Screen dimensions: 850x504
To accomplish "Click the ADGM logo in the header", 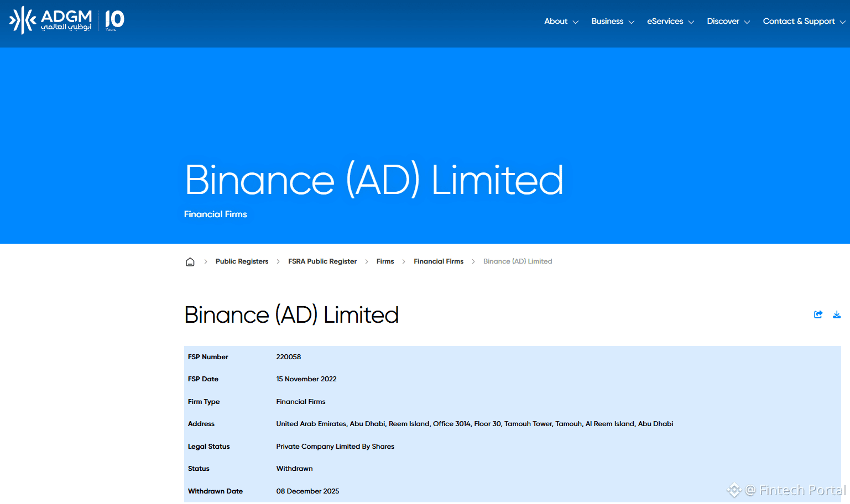I will 50,20.
